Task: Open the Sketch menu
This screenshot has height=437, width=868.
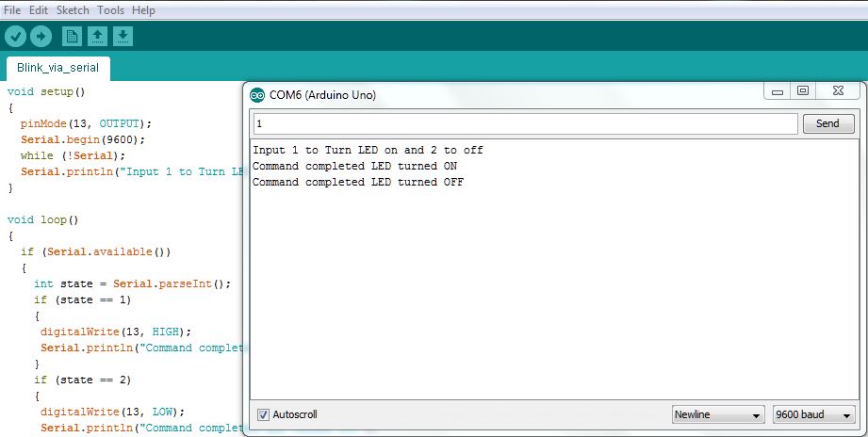Action: [x=73, y=10]
